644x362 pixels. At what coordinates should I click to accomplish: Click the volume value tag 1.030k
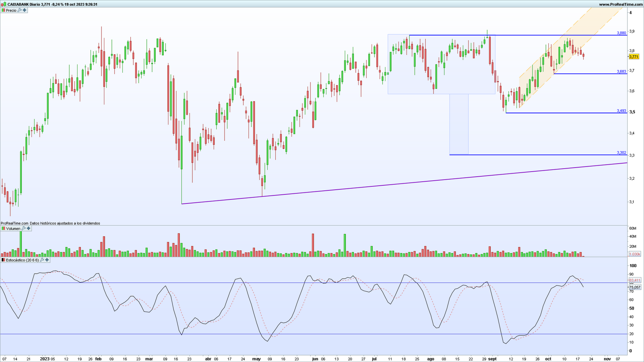pyautogui.click(x=635, y=254)
